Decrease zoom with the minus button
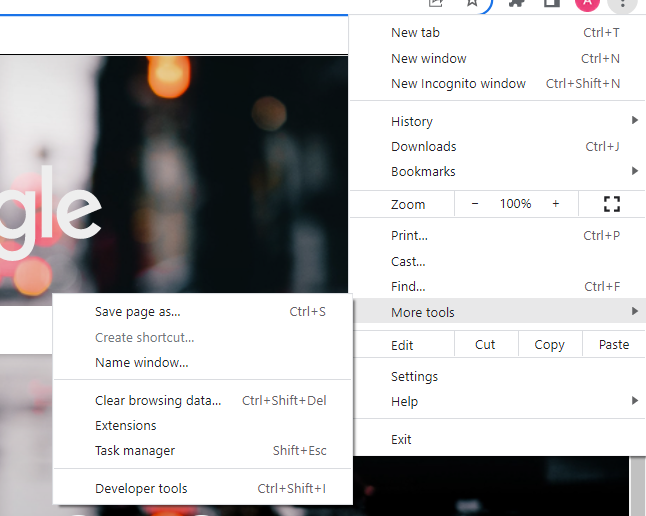 [x=475, y=204]
